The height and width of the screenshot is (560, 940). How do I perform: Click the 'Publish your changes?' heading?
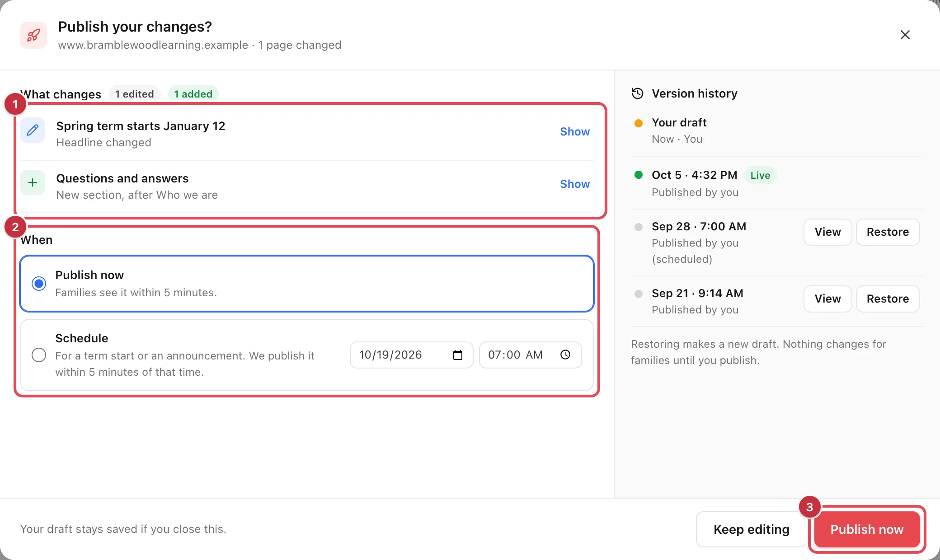point(135,27)
